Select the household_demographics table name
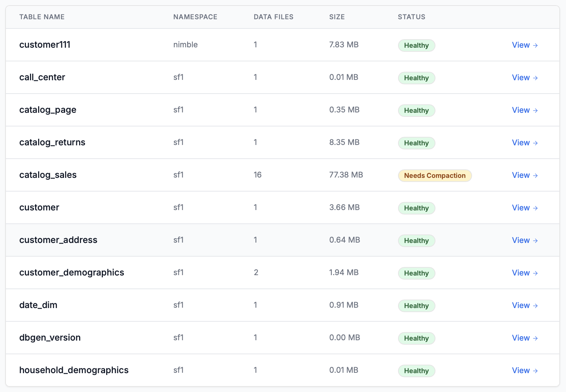The width and height of the screenshot is (566, 392). point(74,370)
